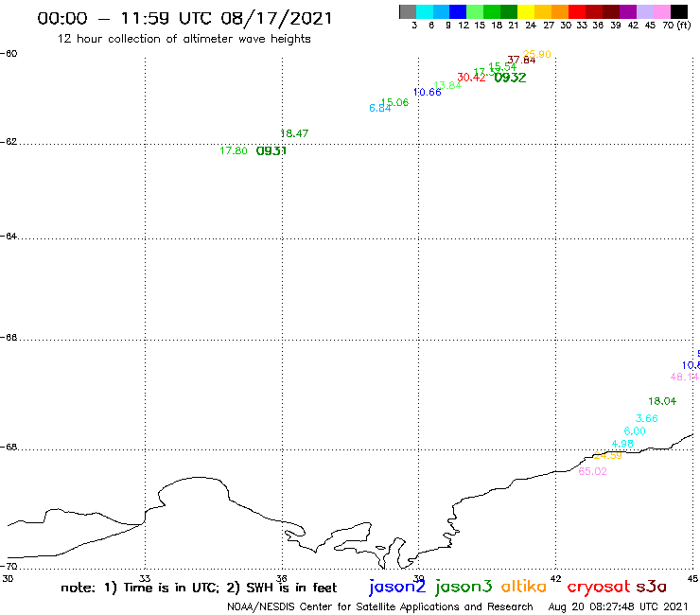The height and width of the screenshot is (615, 700).
Task: Click the cryosat satellite label
Action: pos(598,588)
